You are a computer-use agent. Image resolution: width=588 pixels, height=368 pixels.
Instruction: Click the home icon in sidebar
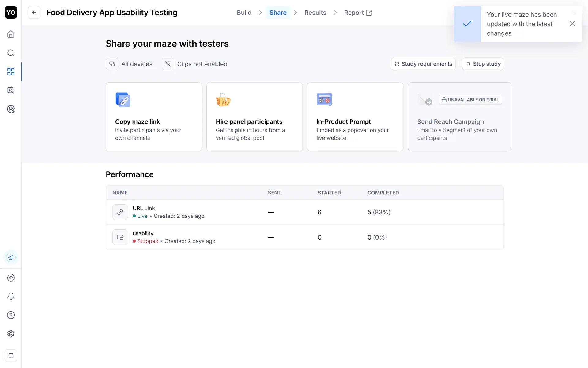point(11,34)
